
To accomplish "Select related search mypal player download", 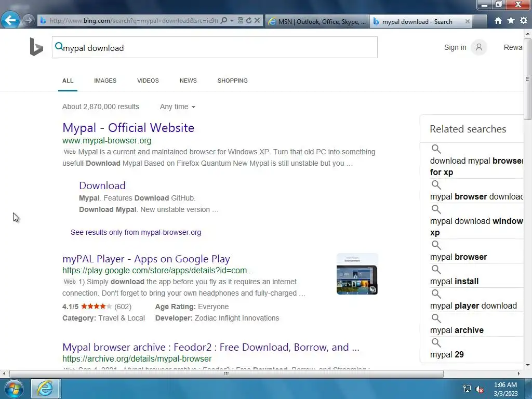I will point(473,306).
